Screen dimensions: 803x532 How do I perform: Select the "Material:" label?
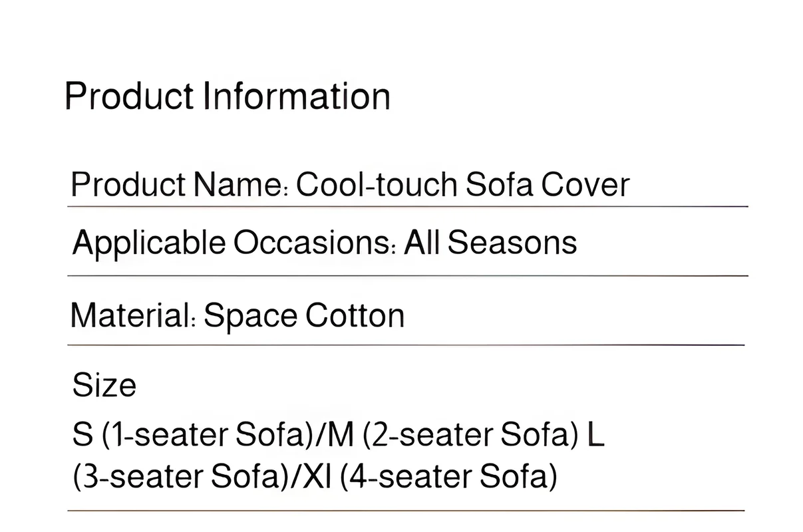coord(133,315)
